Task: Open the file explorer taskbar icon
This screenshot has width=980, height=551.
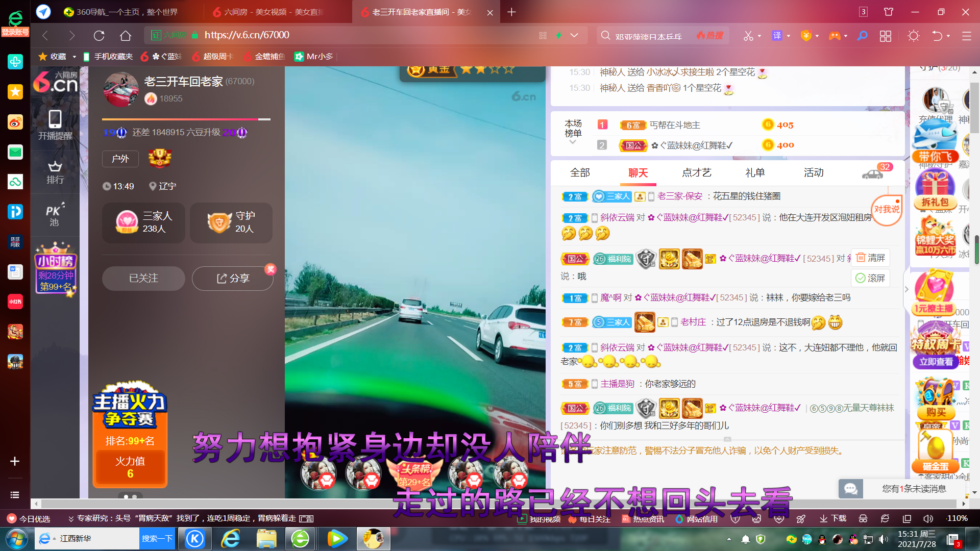Action: tap(266, 539)
